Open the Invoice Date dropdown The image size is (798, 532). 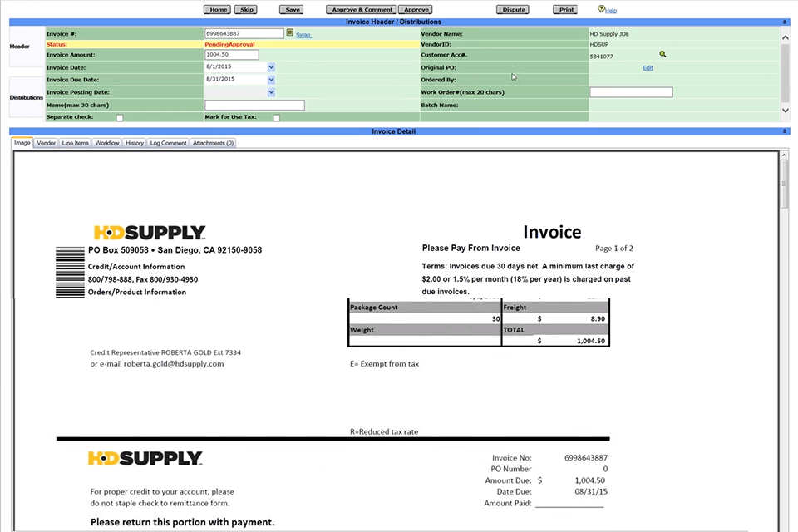click(x=271, y=67)
